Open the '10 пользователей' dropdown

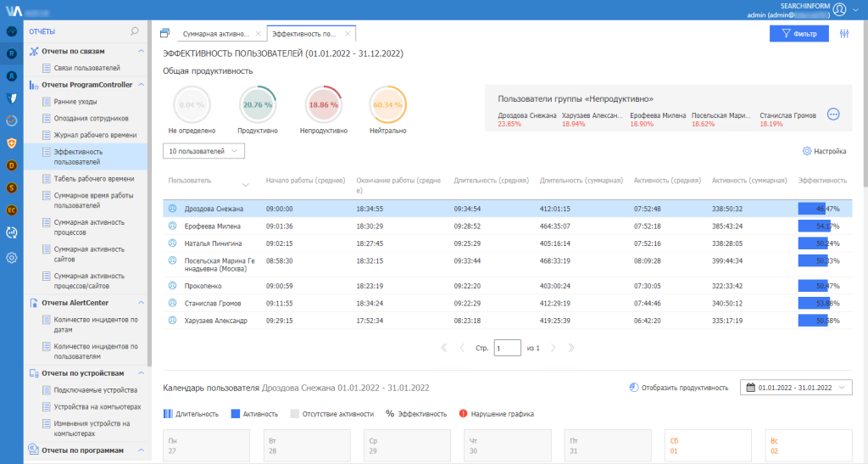coord(203,151)
